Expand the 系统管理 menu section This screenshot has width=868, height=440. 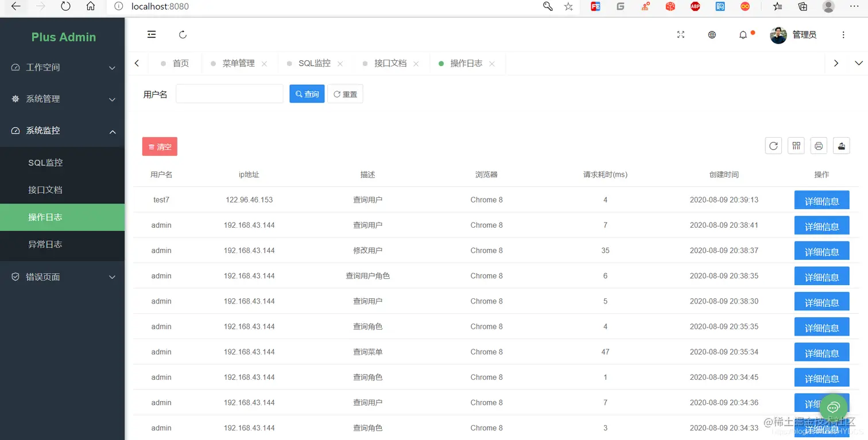tap(62, 99)
